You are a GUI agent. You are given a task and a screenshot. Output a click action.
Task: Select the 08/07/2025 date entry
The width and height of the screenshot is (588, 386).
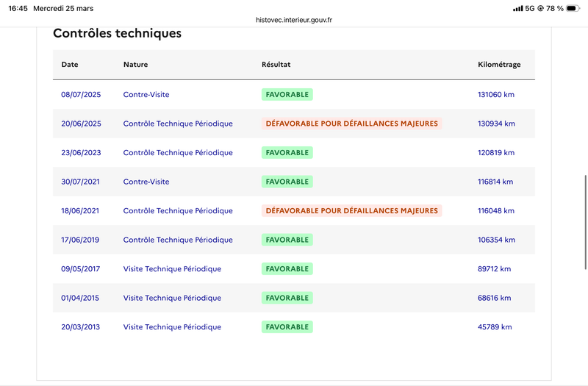80,95
